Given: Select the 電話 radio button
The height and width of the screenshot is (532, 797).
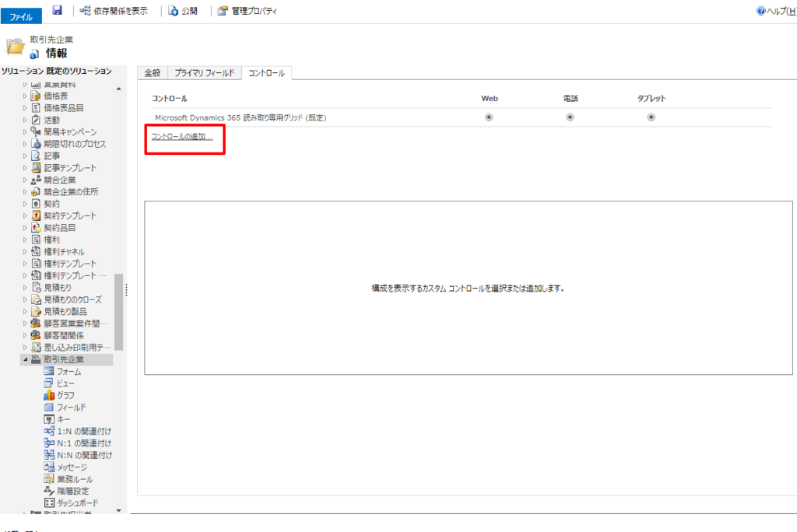Looking at the screenshot, I should 571,117.
